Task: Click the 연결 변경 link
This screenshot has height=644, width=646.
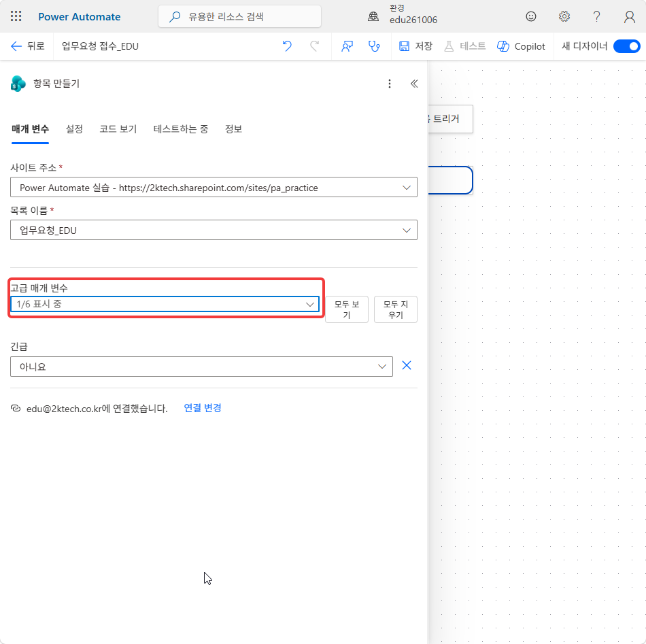Action: coord(202,408)
